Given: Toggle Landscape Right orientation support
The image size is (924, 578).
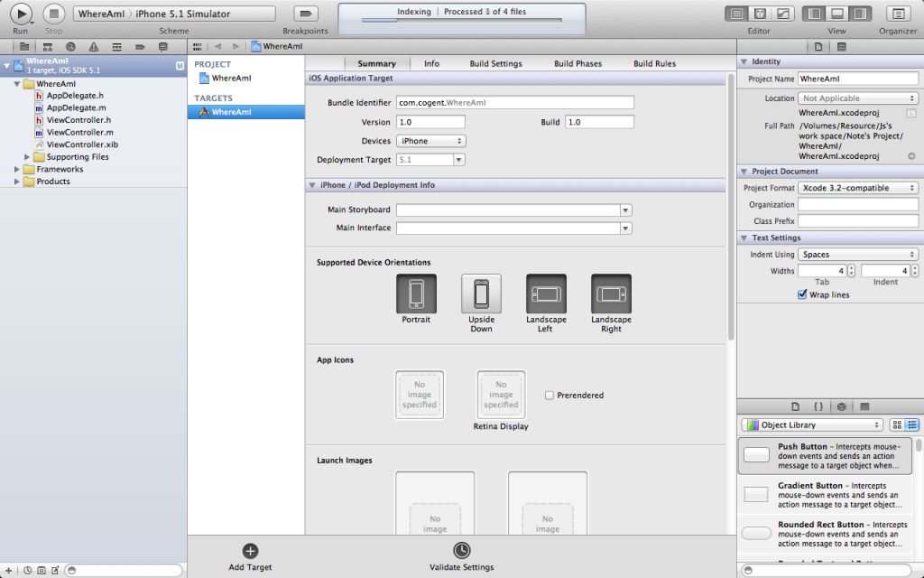Looking at the screenshot, I should click(x=611, y=294).
